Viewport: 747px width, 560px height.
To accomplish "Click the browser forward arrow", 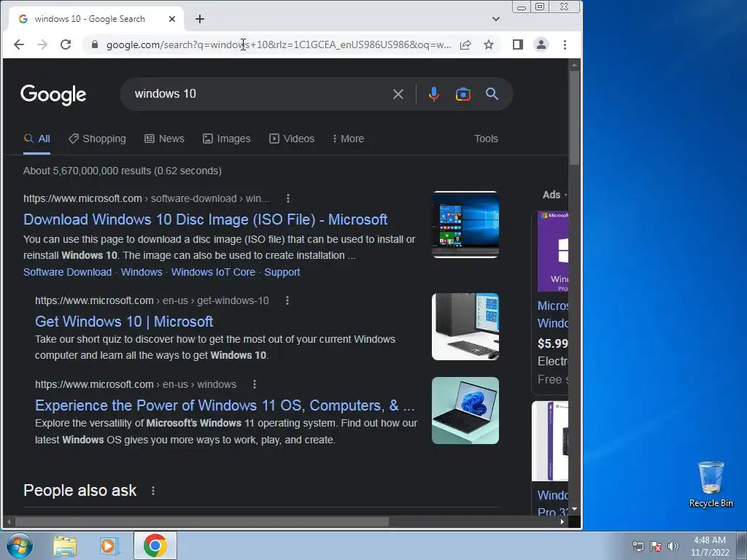I will click(42, 44).
